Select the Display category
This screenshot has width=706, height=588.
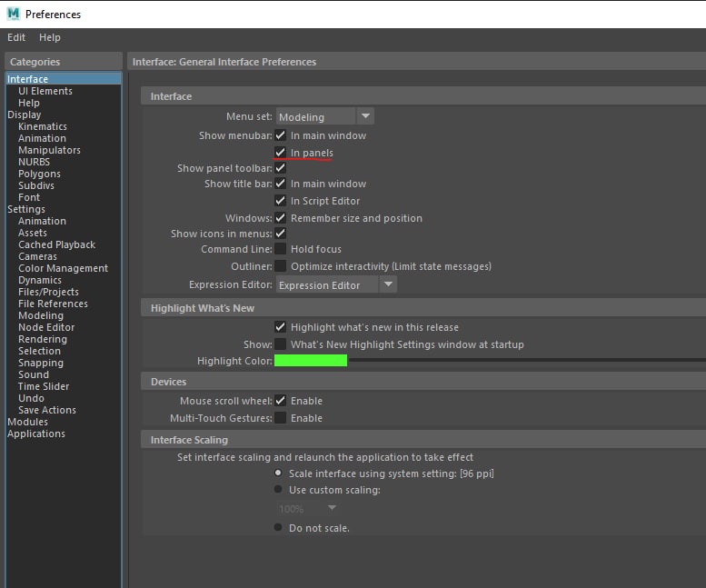[24, 115]
